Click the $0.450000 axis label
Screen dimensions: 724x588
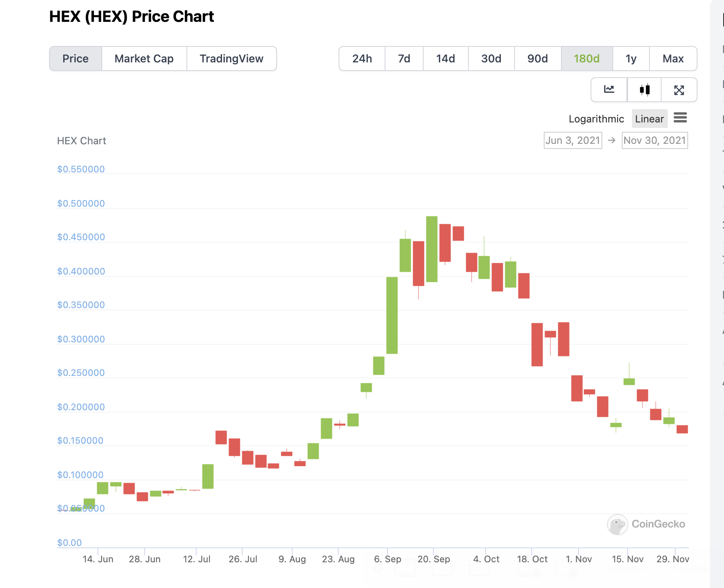pos(81,237)
